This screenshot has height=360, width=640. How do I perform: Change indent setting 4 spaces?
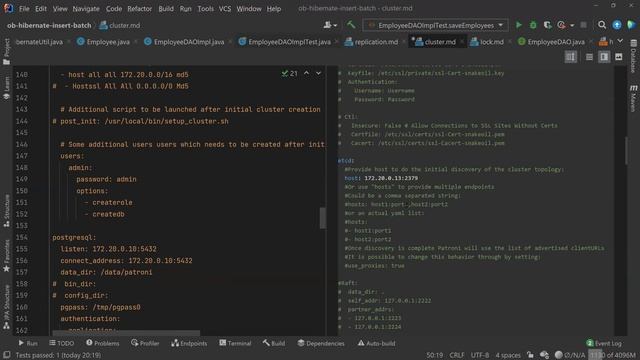pos(508,355)
